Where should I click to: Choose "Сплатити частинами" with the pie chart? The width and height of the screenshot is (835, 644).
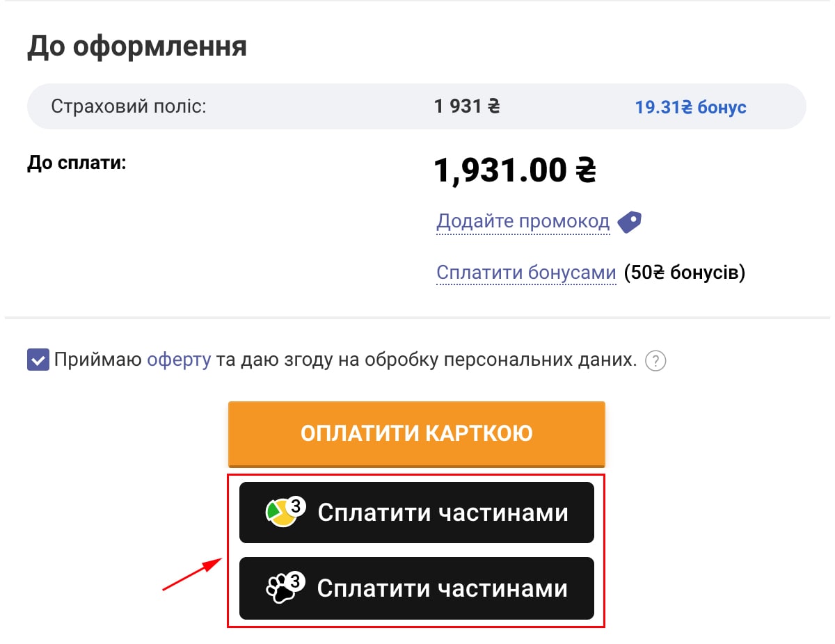pos(443,513)
